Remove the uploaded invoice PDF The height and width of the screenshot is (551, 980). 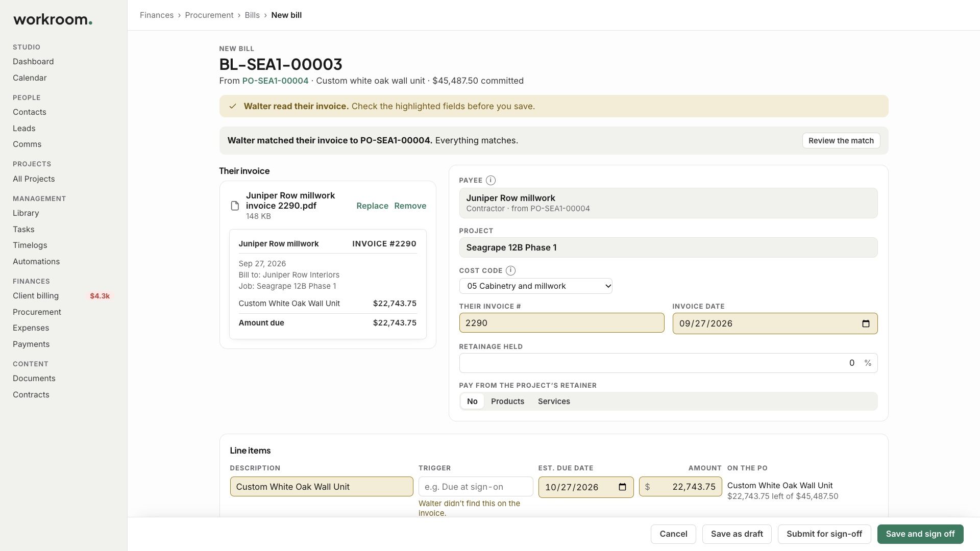click(x=410, y=206)
